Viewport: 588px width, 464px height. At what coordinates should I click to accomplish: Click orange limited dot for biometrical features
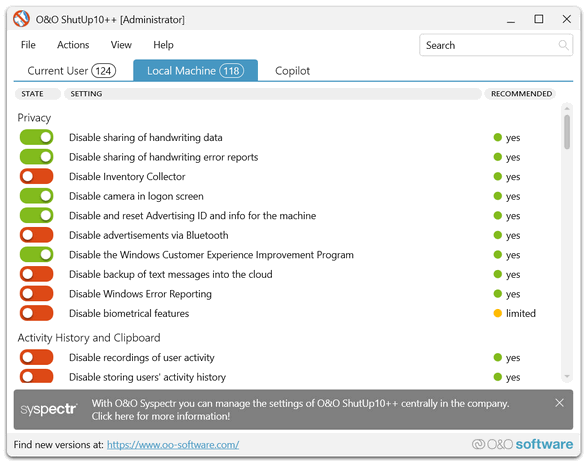click(x=498, y=313)
